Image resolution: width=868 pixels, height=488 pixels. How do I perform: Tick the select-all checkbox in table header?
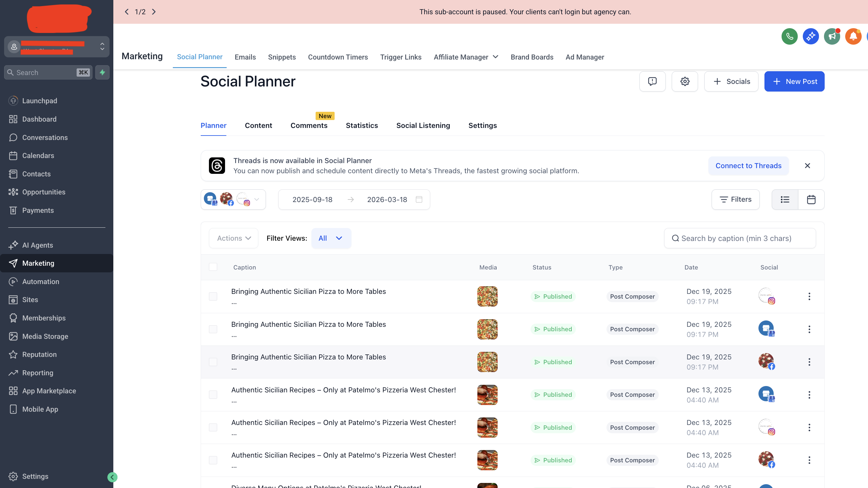213,267
